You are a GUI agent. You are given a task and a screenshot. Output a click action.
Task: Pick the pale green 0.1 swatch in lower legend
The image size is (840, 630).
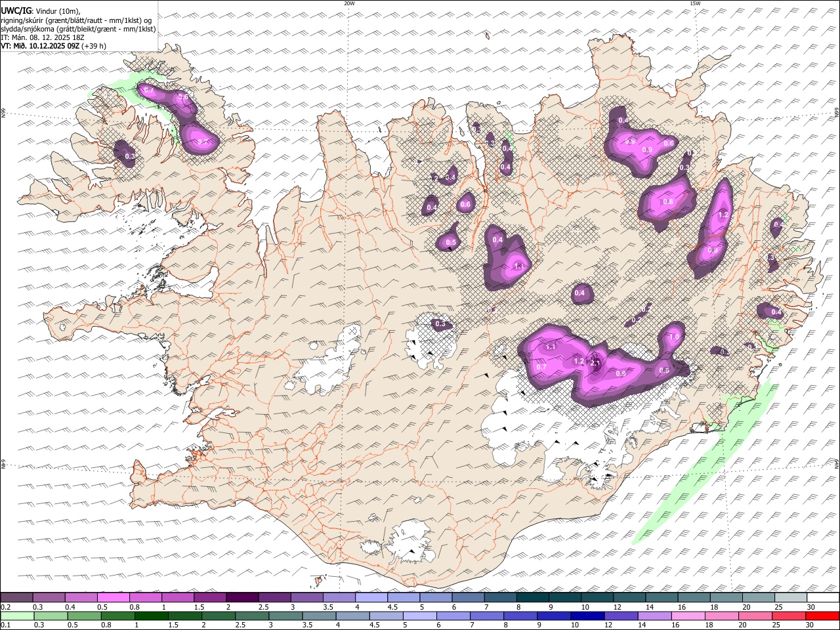17,616
